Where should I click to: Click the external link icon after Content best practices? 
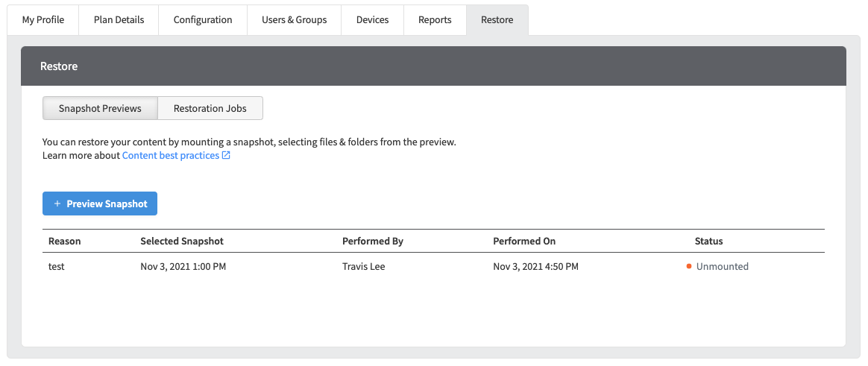227,156
